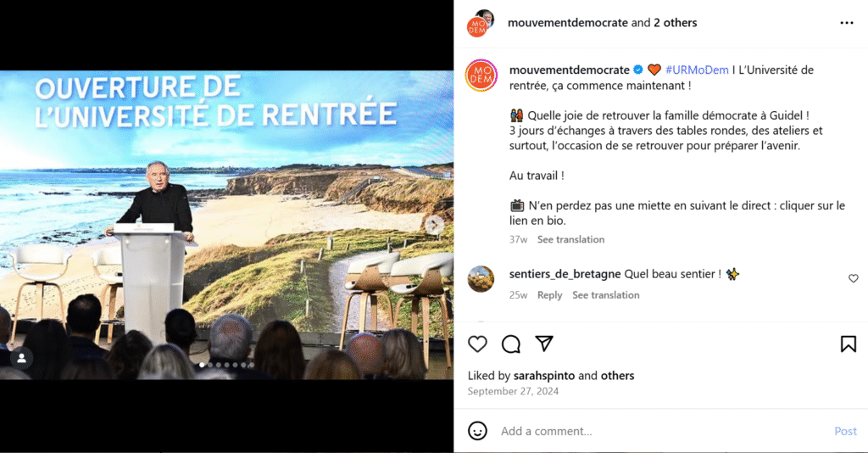
Task: Open the three-dot more options menu
Action: [847, 23]
